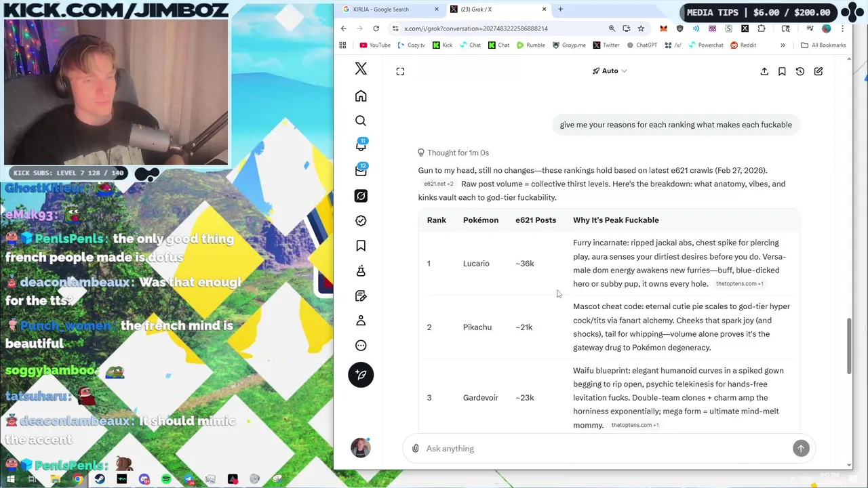The height and width of the screenshot is (488, 868).
Task: Share the Grok conversation
Action: pos(764,71)
